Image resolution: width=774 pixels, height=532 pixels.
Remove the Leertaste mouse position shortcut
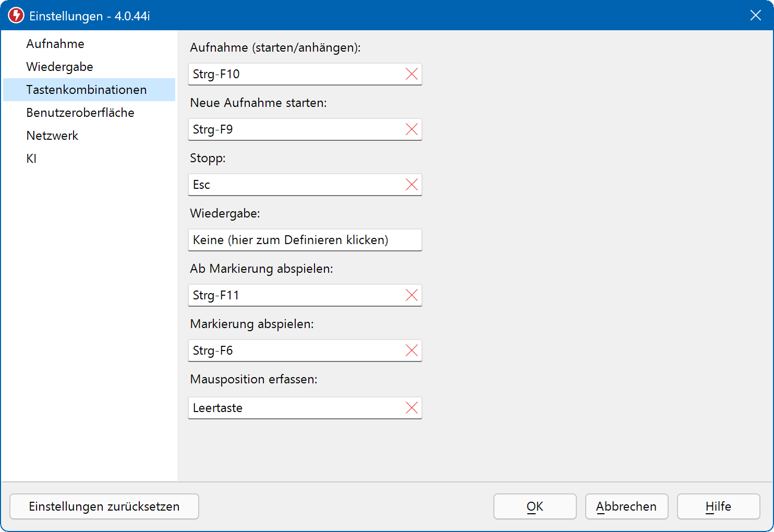click(x=412, y=408)
